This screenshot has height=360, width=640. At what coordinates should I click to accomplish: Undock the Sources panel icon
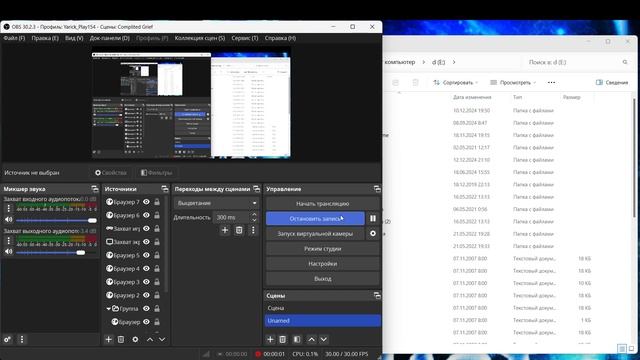click(164, 189)
